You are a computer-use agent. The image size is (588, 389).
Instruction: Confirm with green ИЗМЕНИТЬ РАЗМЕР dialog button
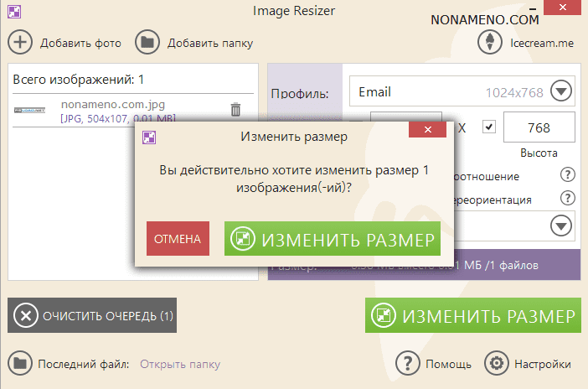pos(333,239)
